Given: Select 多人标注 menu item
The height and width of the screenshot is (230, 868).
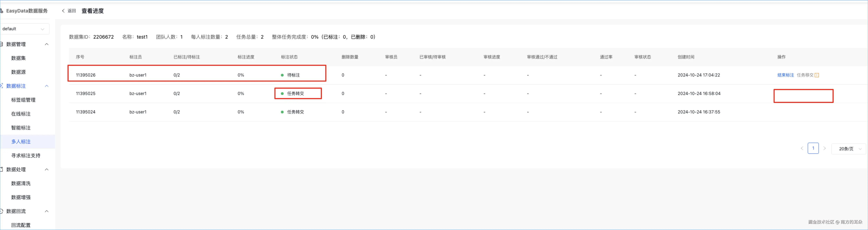Looking at the screenshot, I should click(21, 142).
